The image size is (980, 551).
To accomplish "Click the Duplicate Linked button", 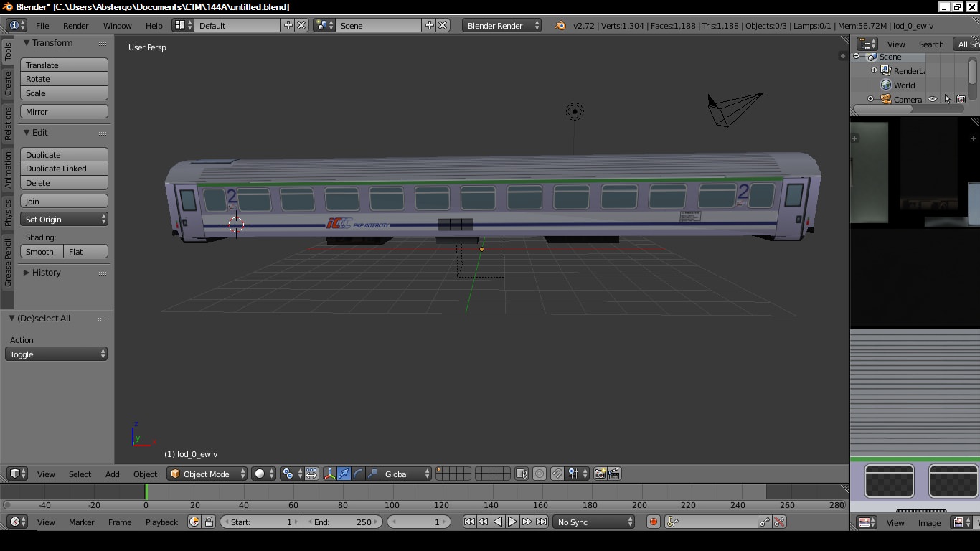I will point(64,169).
